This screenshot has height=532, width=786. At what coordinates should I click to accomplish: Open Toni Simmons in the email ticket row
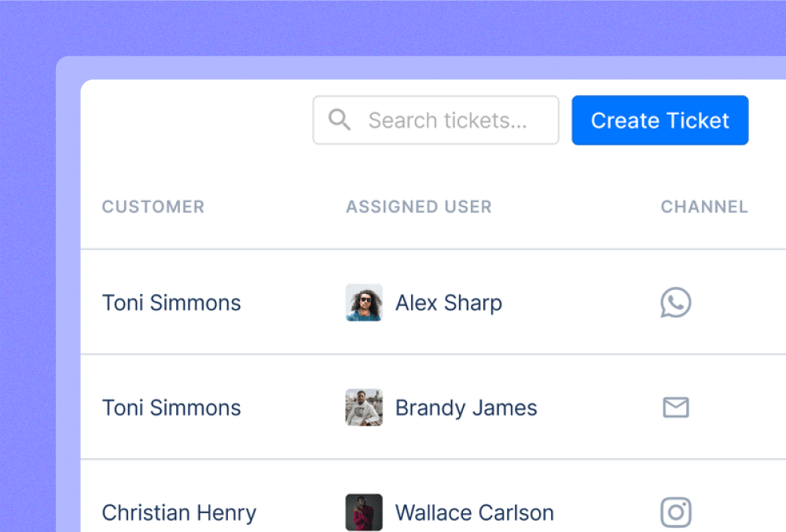pos(171,407)
